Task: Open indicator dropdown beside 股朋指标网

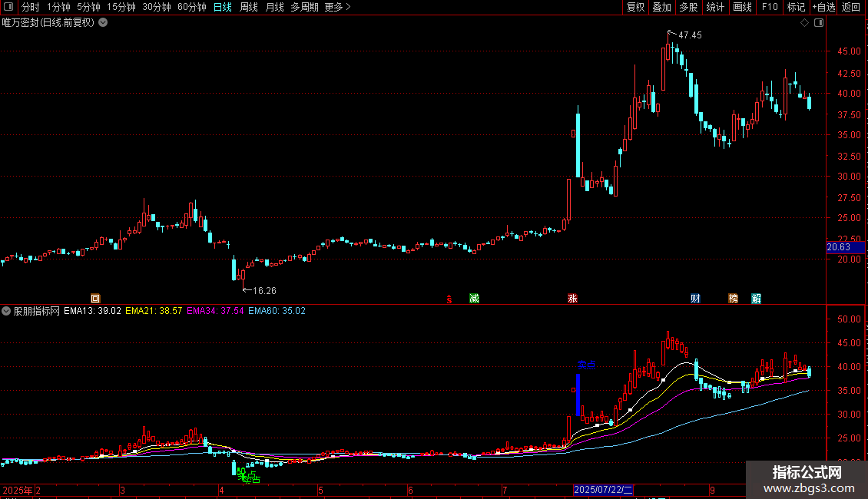Action: tap(6, 311)
